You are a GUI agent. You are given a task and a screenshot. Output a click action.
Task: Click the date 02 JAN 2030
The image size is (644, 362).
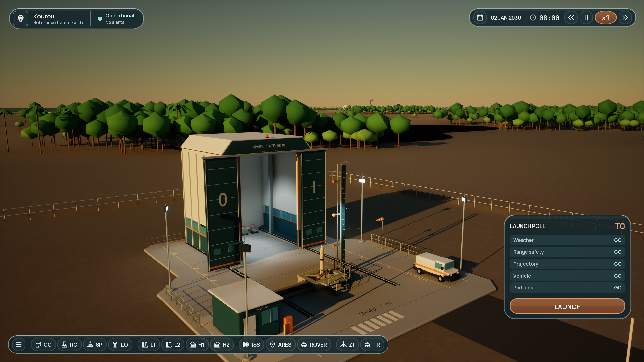pos(506,18)
